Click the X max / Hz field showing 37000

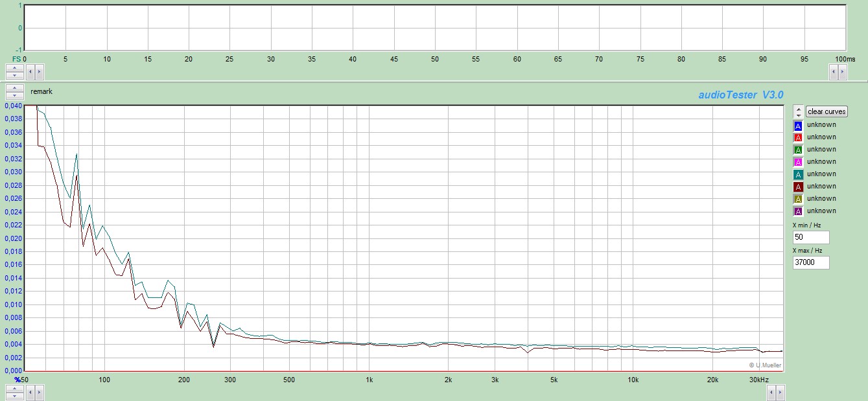click(810, 263)
